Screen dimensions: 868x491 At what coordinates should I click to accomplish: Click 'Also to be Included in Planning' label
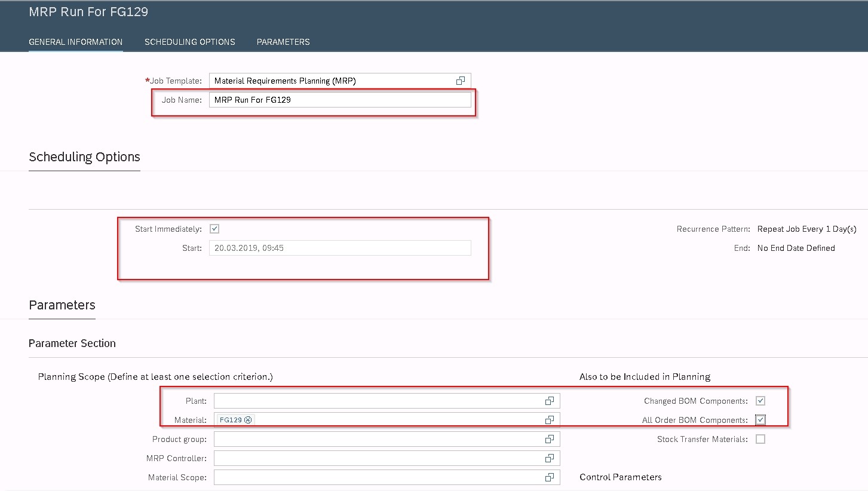[x=645, y=377]
